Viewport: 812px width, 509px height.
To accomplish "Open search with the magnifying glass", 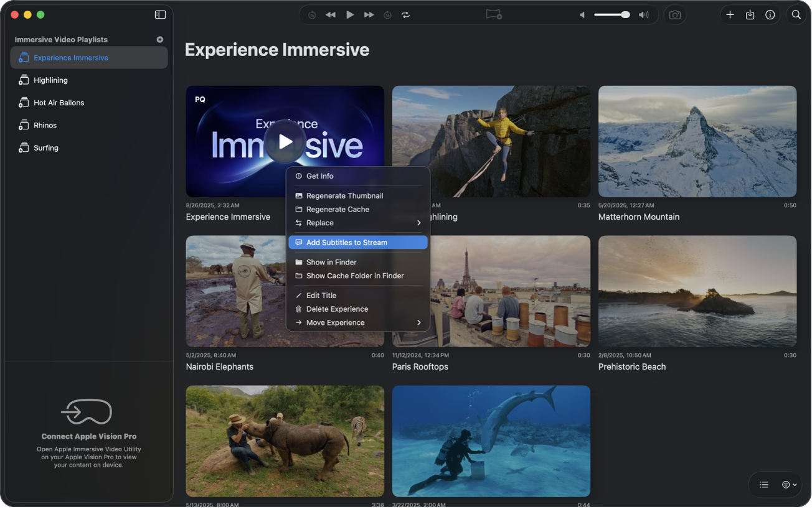I will (796, 14).
